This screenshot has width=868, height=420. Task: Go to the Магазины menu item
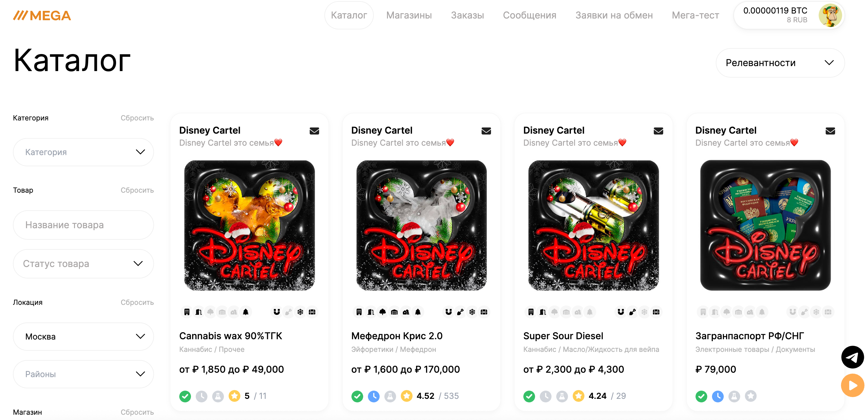(409, 15)
